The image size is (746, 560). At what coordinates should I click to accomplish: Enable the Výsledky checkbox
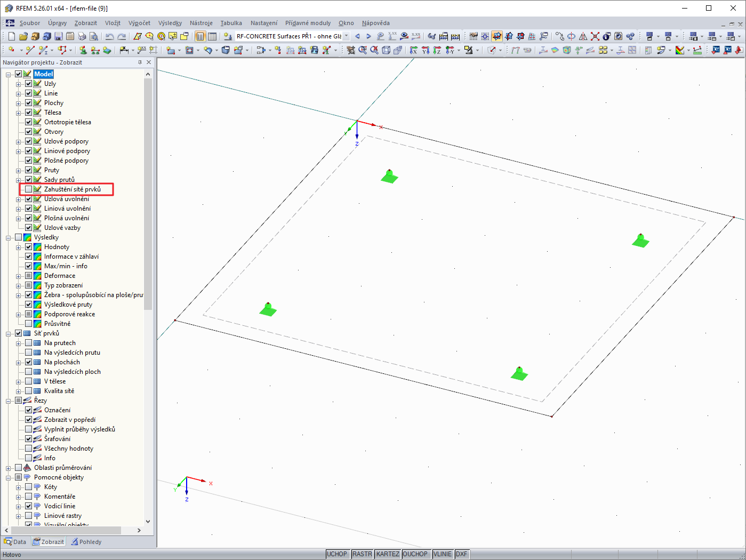[19, 237]
